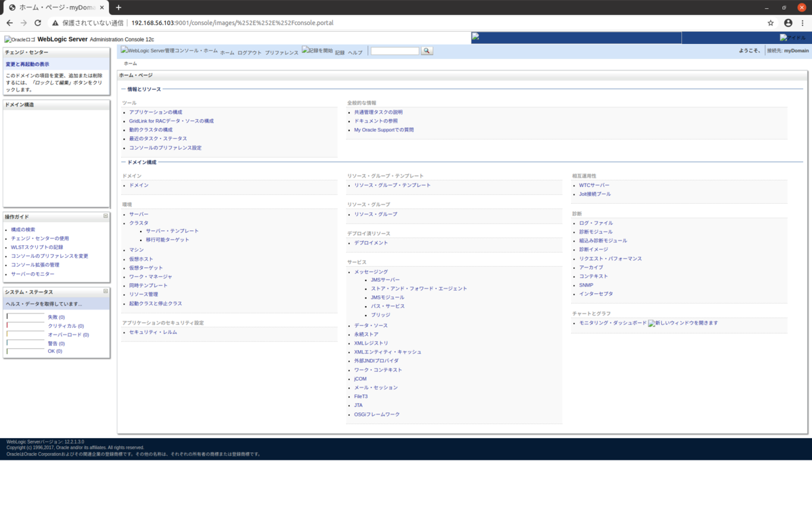
Task: Click the browser address bar URL
Action: [x=232, y=22]
